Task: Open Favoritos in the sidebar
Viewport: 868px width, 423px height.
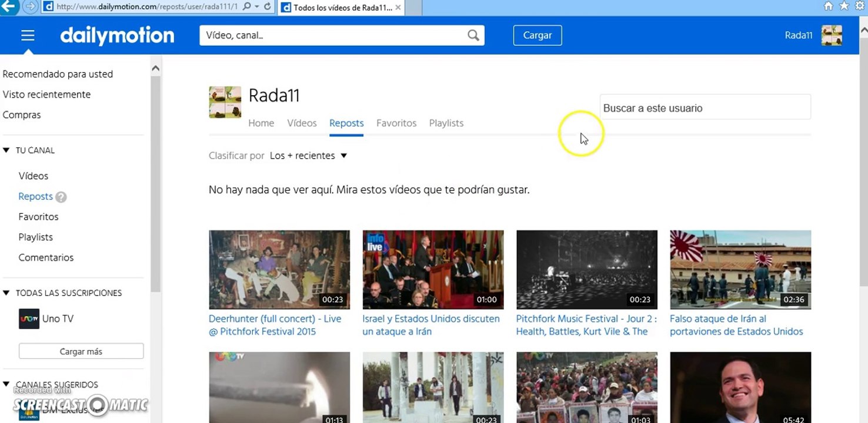Action: pos(38,217)
